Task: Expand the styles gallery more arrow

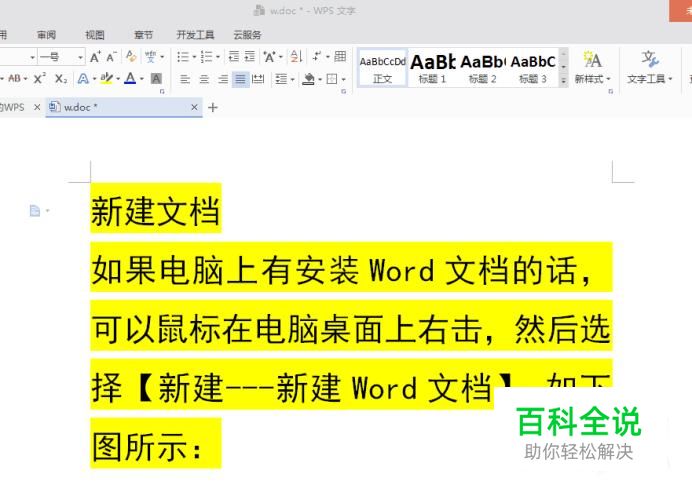Action: coord(564,81)
